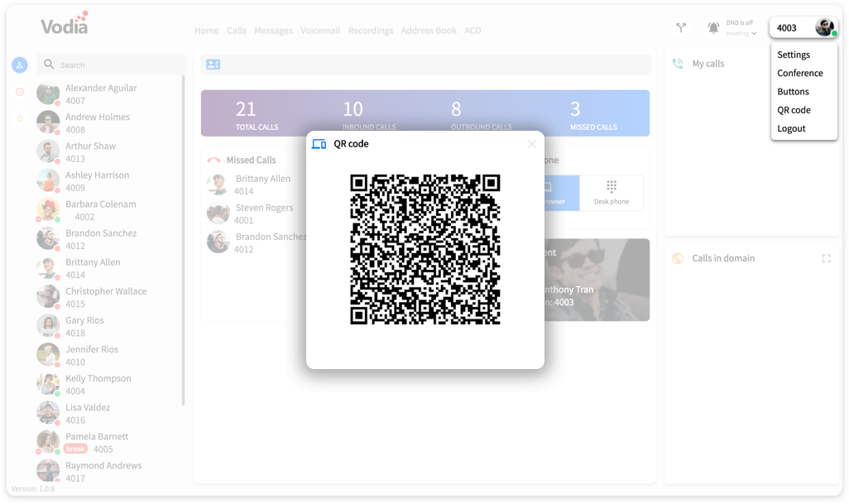
Task: Open missed call from Brittany Allen 4014
Action: click(x=255, y=185)
